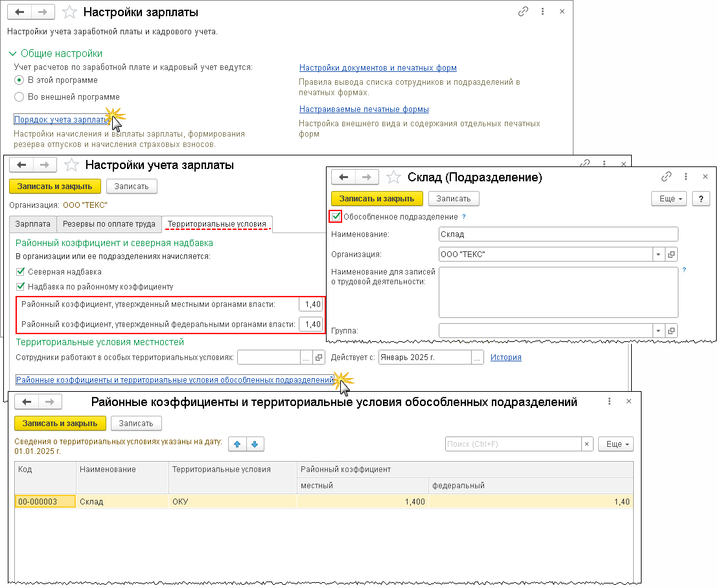Screen dimensions: 718x588
Task: Open Порядок учета зарплаты link
Action: [62, 120]
